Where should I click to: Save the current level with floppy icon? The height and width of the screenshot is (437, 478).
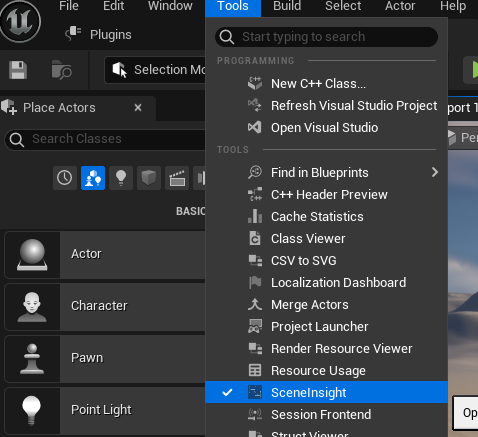tap(18, 70)
